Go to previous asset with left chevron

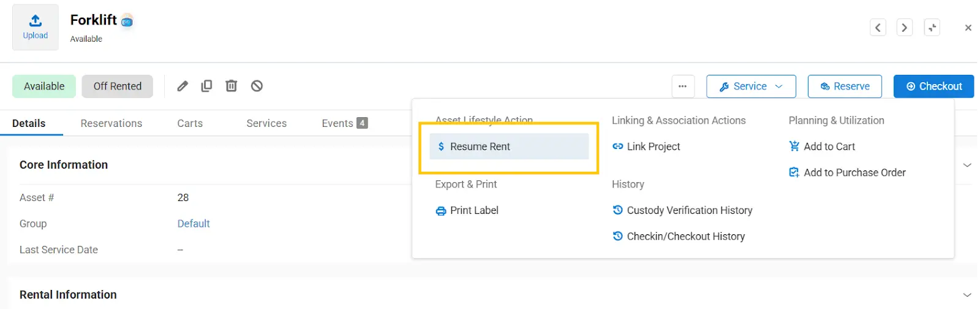[x=878, y=28]
